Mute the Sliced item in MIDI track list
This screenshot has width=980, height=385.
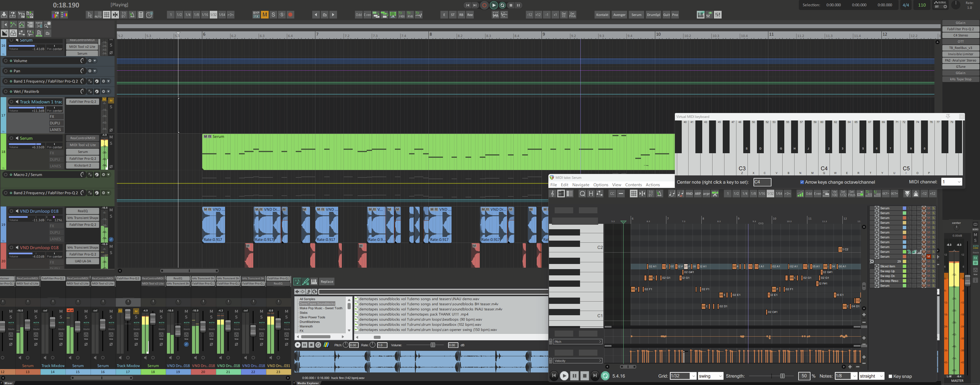929,266
